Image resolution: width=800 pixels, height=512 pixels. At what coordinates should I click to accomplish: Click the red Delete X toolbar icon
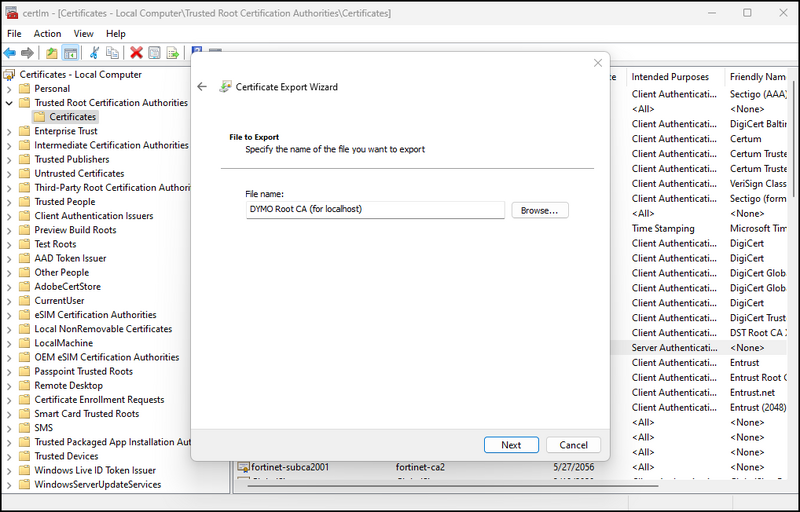click(x=136, y=53)
